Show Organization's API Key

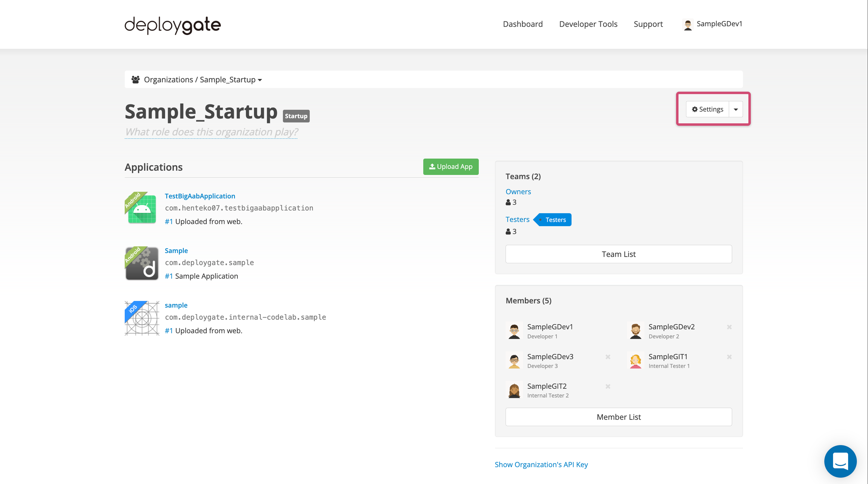(x=541, y=464)
